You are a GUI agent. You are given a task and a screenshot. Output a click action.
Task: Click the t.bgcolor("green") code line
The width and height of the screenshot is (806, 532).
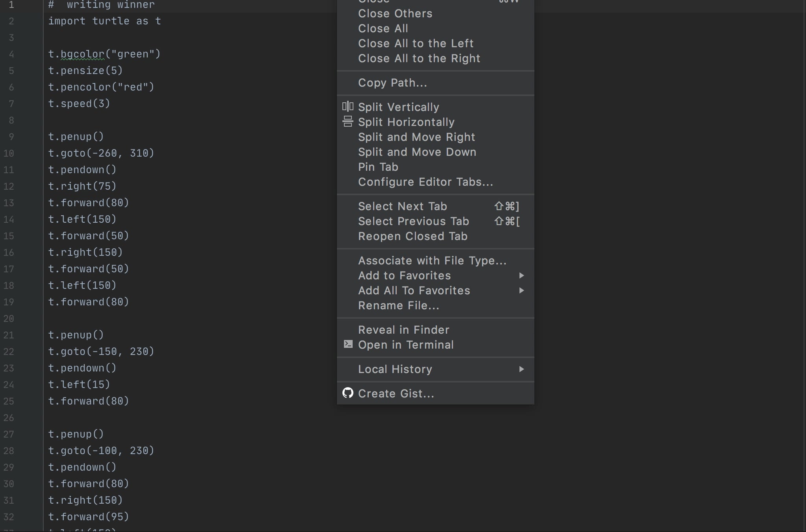coord(104,54)
